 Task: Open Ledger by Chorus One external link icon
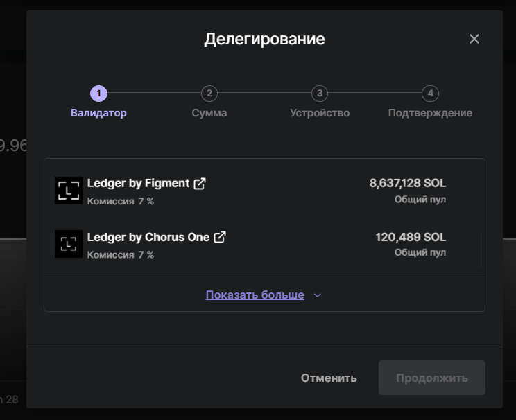tap(220, 237)
